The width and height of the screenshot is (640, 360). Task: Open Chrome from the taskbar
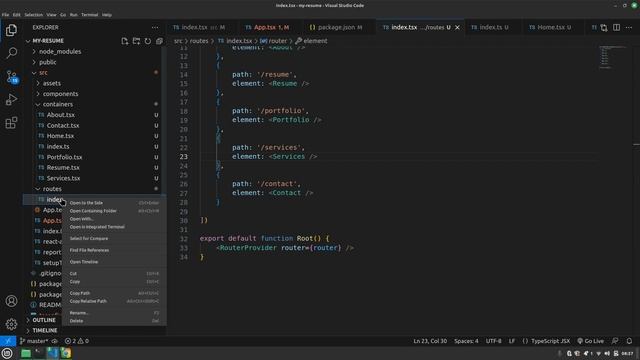[x=66, y=353]
